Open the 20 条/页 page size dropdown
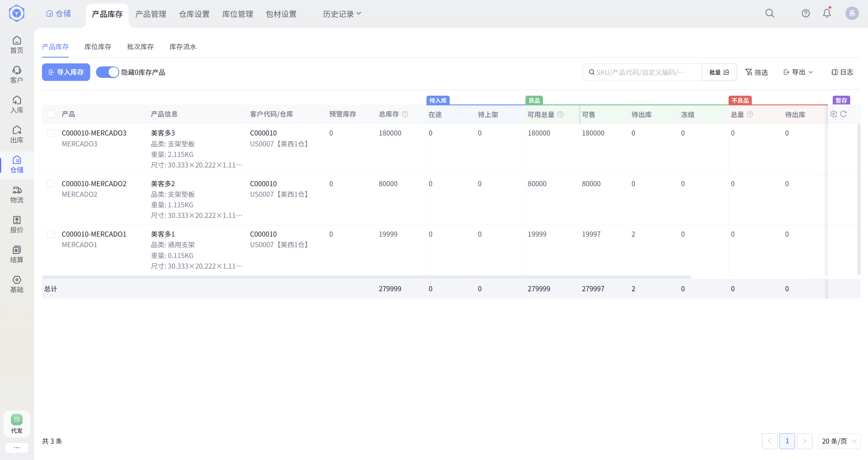The width and height of the screenshot is (868, 460). [x=839, y=441]
